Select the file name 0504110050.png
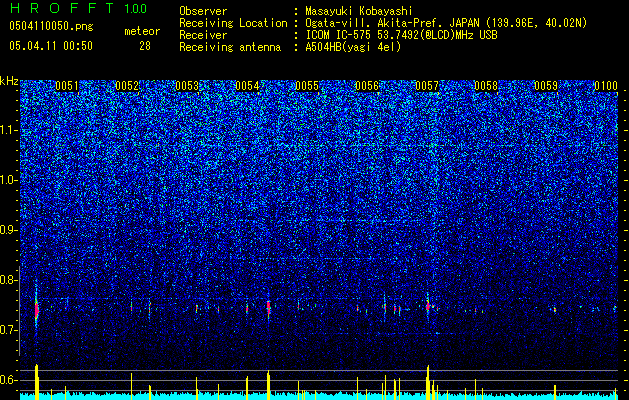 tap(51, 26)
